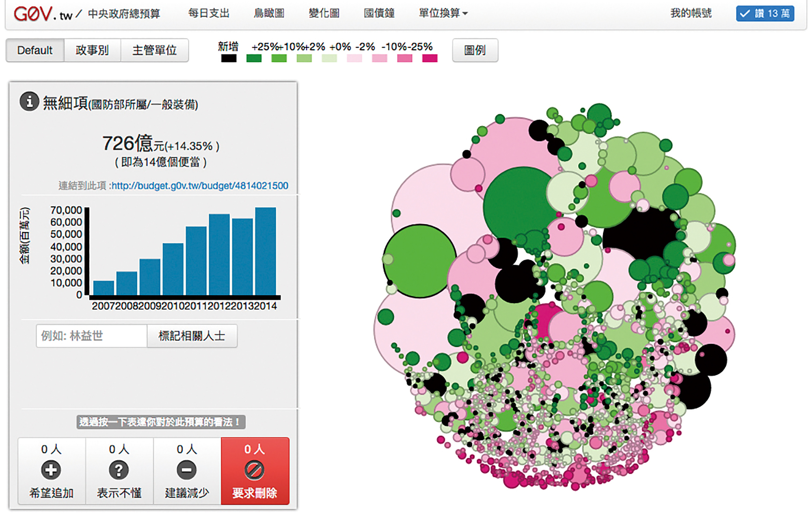Click the plus icon for 希望追加
This screenshot has height=517, width=812.
51,470
